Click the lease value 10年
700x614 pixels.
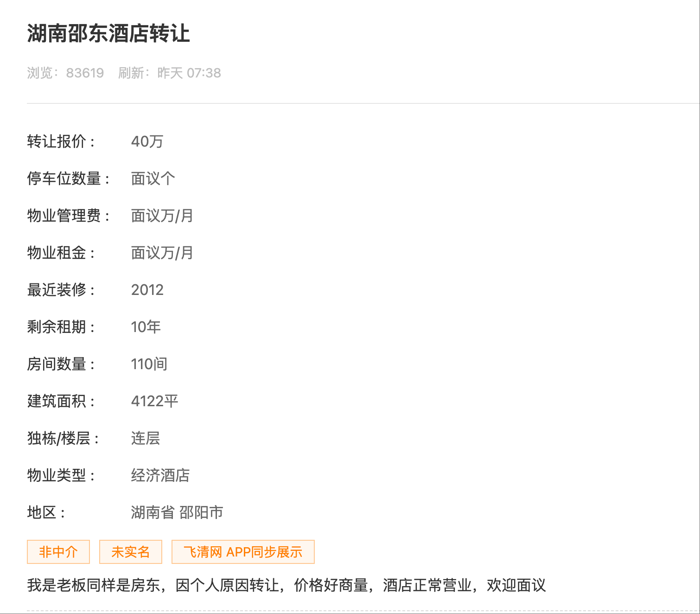click(x=146, y=327)
